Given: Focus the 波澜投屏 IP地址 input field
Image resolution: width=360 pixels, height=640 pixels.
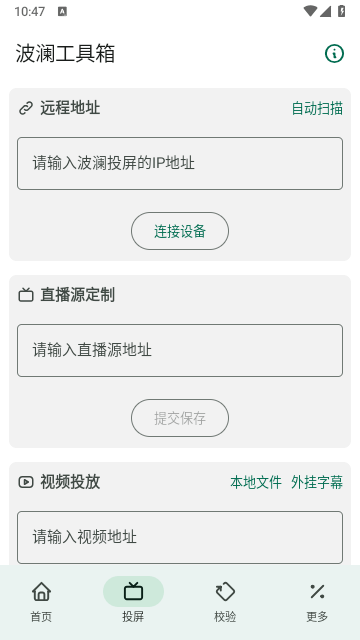Looking at the screenshot, I should coord(180,163).
